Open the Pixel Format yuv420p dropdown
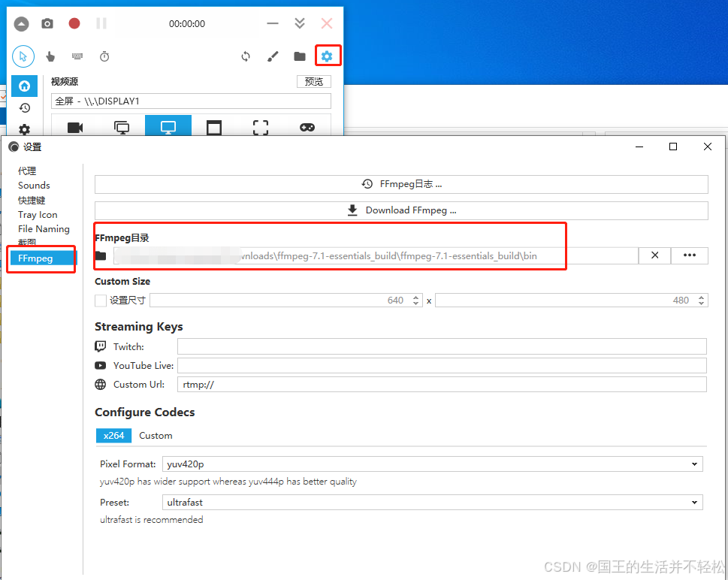The height and width of the screenshot is (580, 728). [432, 464]
